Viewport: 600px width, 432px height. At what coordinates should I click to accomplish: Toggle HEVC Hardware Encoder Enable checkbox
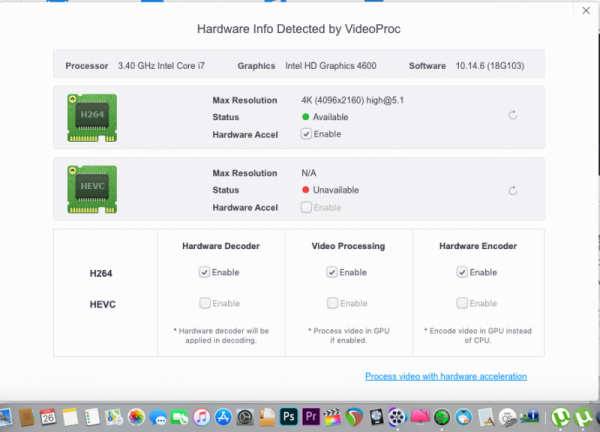tap(462, 303)
